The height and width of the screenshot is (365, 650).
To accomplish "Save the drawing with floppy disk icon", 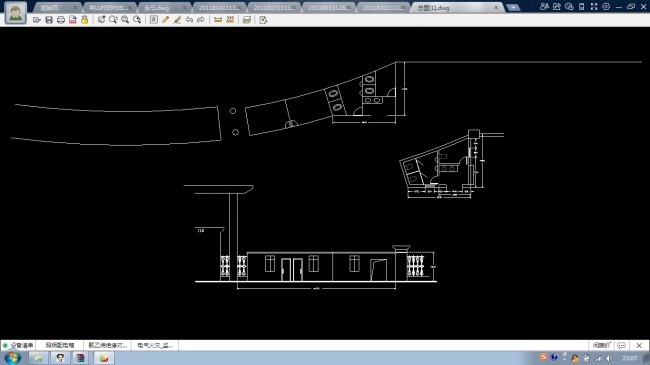I will (x=49, y=20).
